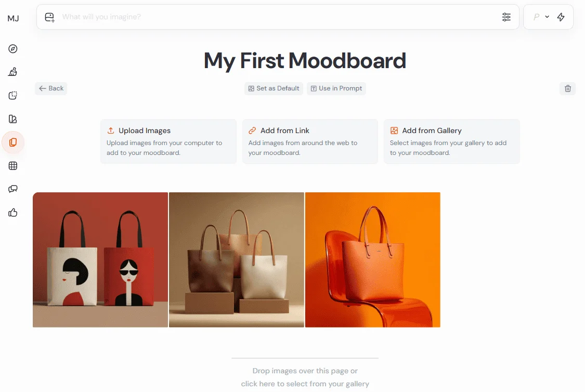Open the Create paintbrush icon in sidebar

pyautogui.click(x=13, y=72)
